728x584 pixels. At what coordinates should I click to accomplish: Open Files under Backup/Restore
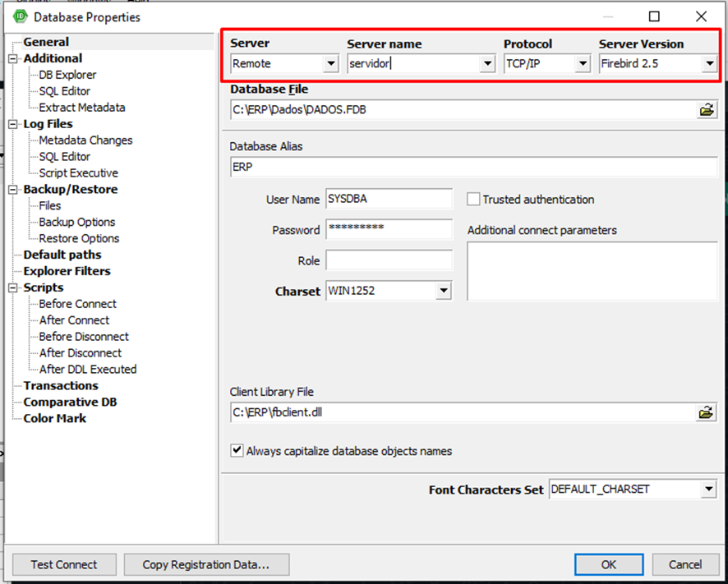(49, 205)
